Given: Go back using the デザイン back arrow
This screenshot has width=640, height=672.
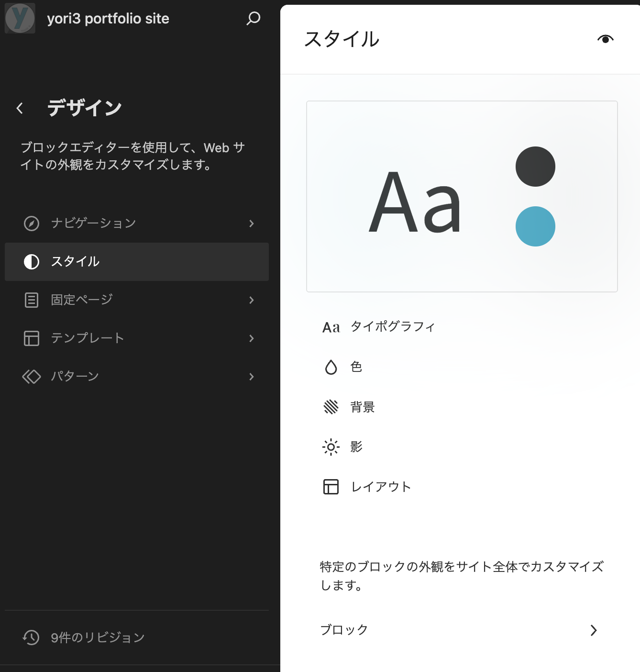Looking at the screenshot, I should pos(20,108).
